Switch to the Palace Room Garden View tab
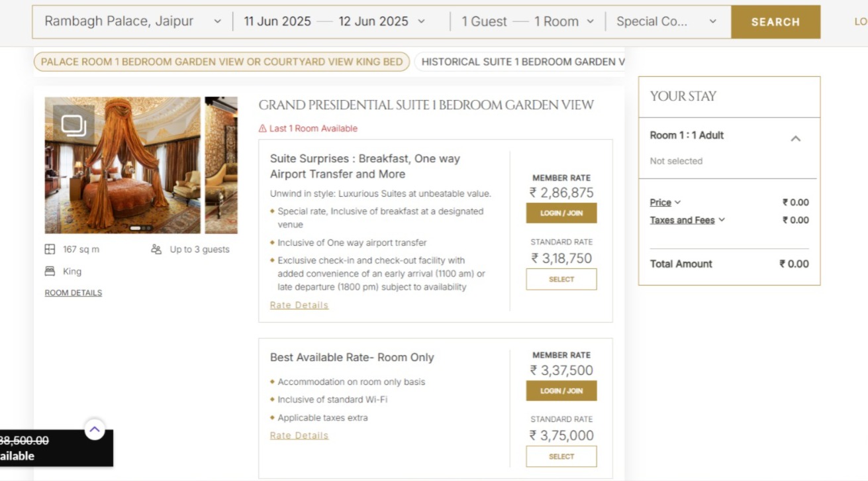This screenshot has height=481, width=868. [x=222, y=62]
